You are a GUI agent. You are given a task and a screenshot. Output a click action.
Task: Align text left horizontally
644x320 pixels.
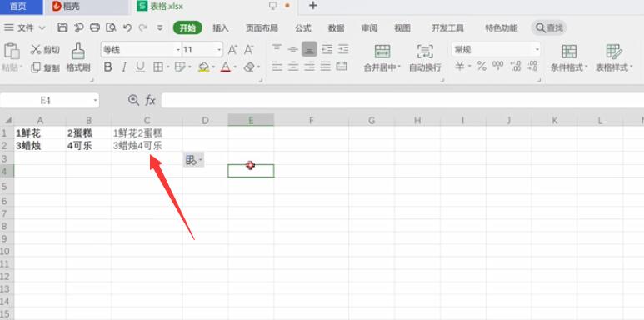(277, 66)
